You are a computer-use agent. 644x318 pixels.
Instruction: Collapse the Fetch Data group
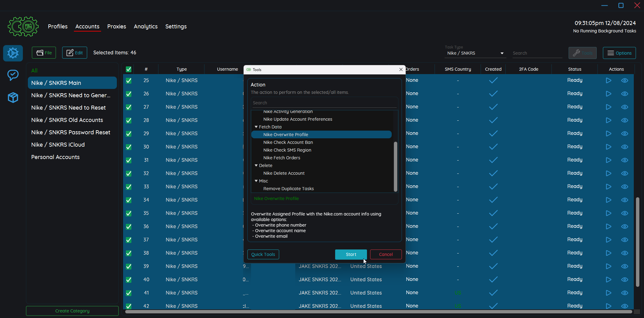(x=256, y=127)
